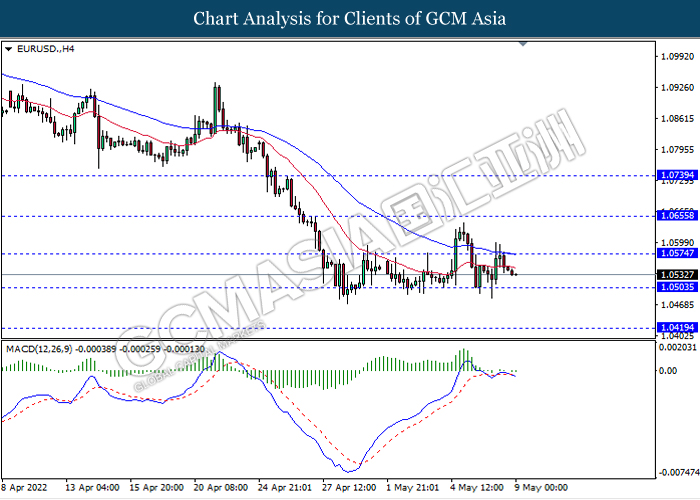
Task: Click the 24 Apr 21:01 time label
Action: tap(285, 487)
